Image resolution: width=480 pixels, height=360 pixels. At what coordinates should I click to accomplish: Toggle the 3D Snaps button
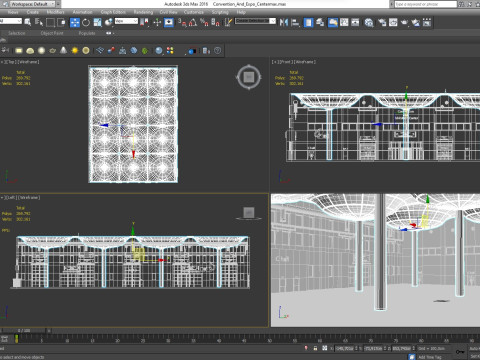182,22
